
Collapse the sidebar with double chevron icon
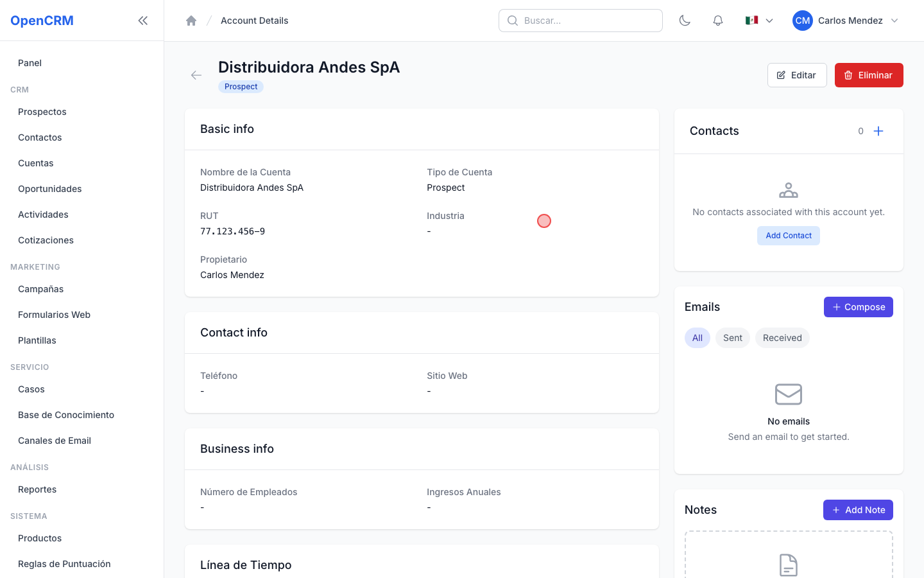143,21
